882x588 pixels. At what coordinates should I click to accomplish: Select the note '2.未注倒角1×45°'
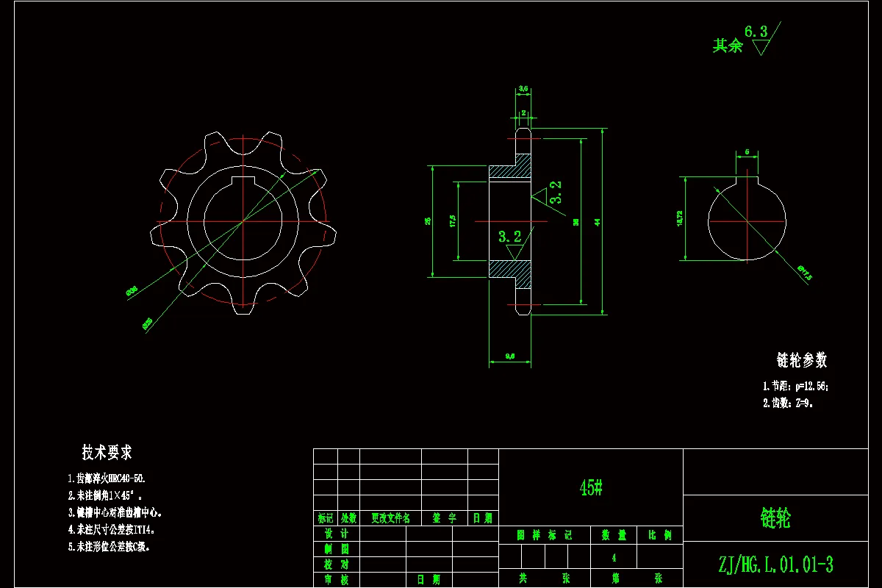tap(104, 495)
